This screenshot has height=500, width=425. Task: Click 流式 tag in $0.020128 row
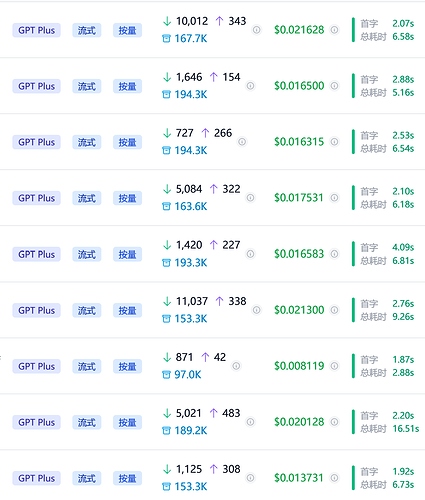coord(87,422)
